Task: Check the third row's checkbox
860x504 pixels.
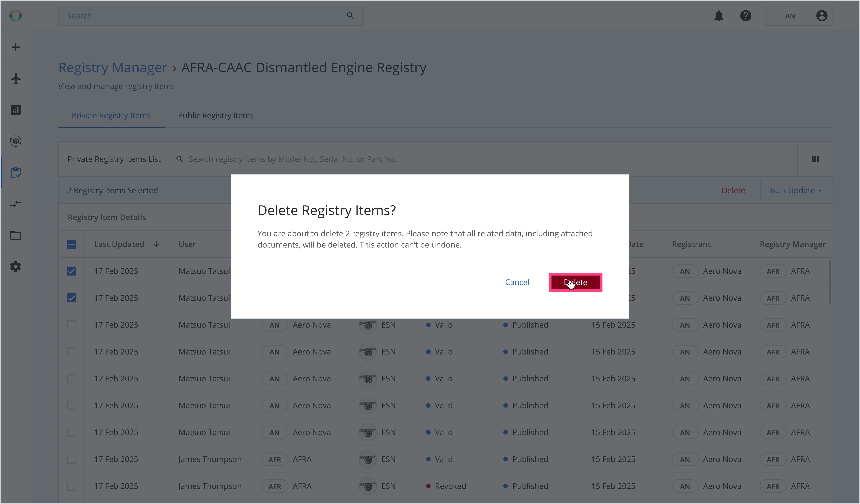Action: (72, 325)
